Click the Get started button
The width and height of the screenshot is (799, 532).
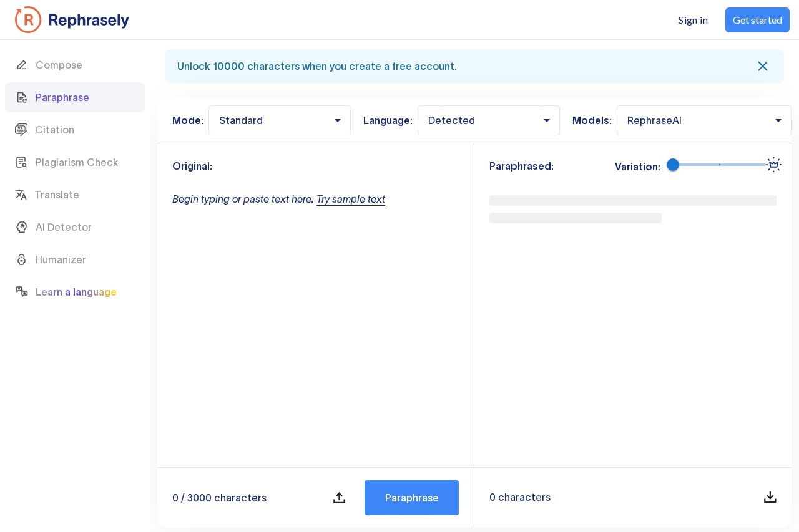point(757,20)
